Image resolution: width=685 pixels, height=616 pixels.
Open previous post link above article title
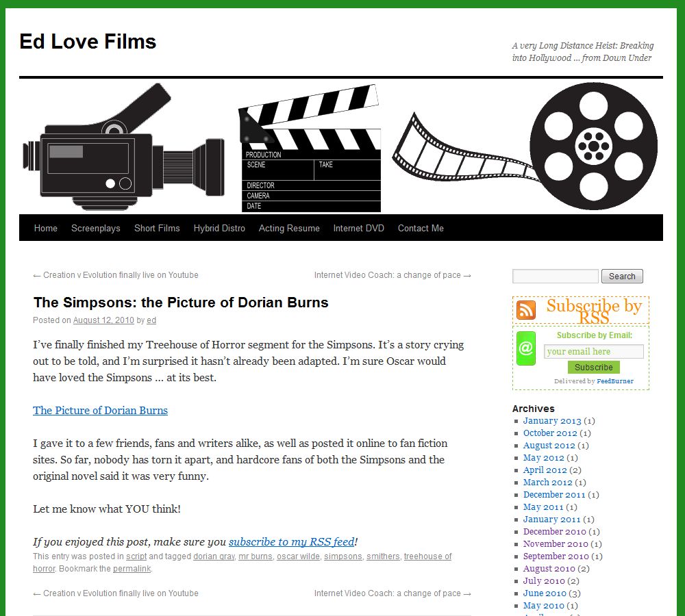116,275
